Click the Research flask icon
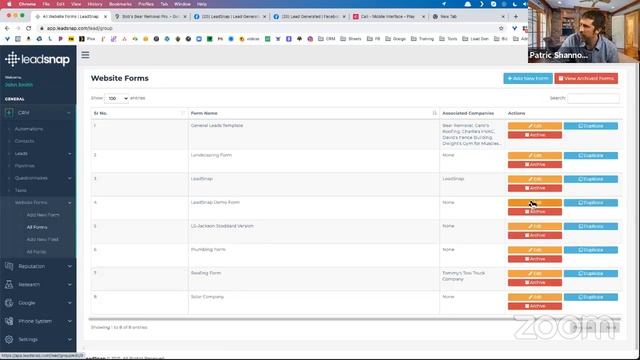 click(x=9, y=284)
